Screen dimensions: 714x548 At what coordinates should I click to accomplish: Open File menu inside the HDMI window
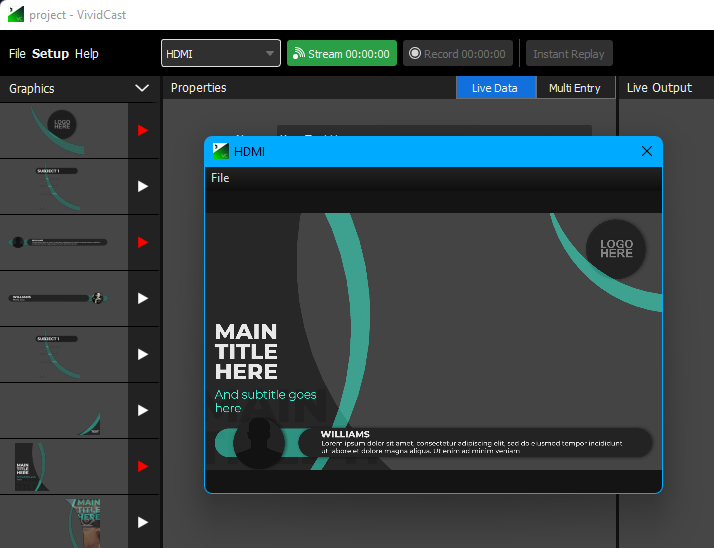[220, 178]
